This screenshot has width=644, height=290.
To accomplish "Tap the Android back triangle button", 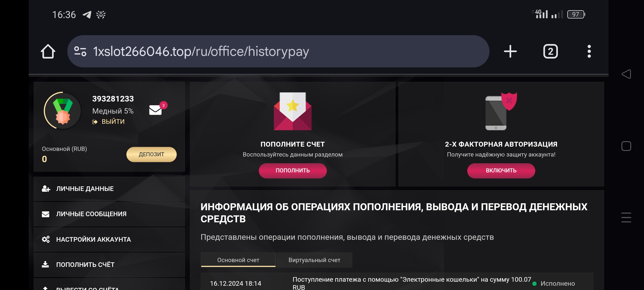I will point(626,74).
